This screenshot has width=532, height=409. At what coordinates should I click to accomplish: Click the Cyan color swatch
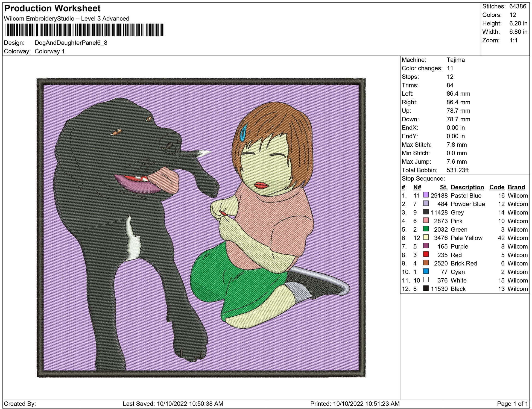point(426,271)
